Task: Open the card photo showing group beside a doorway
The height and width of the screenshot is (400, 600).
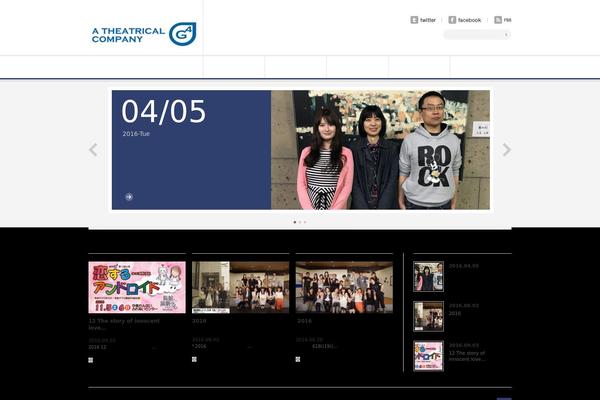Action: 240,287
